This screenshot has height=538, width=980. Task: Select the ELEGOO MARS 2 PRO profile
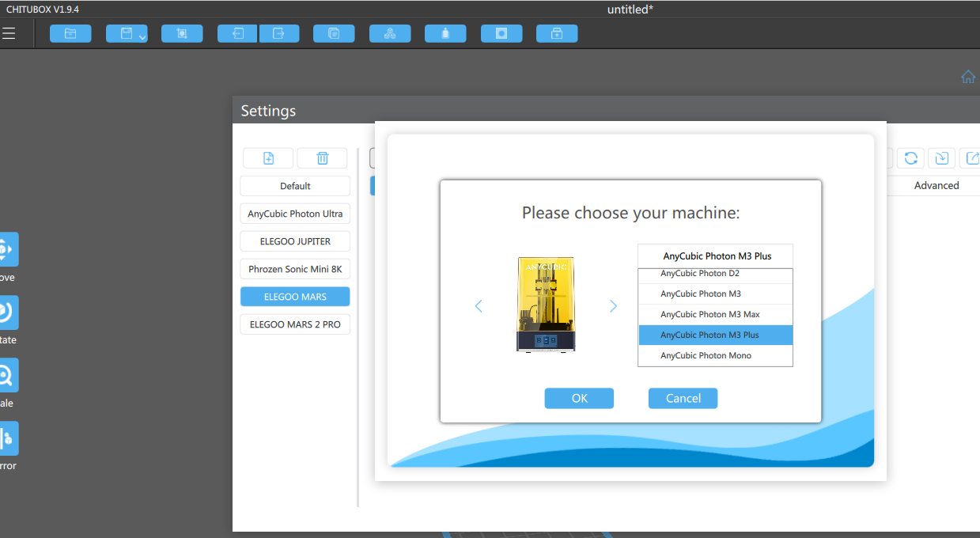point(295,324)
